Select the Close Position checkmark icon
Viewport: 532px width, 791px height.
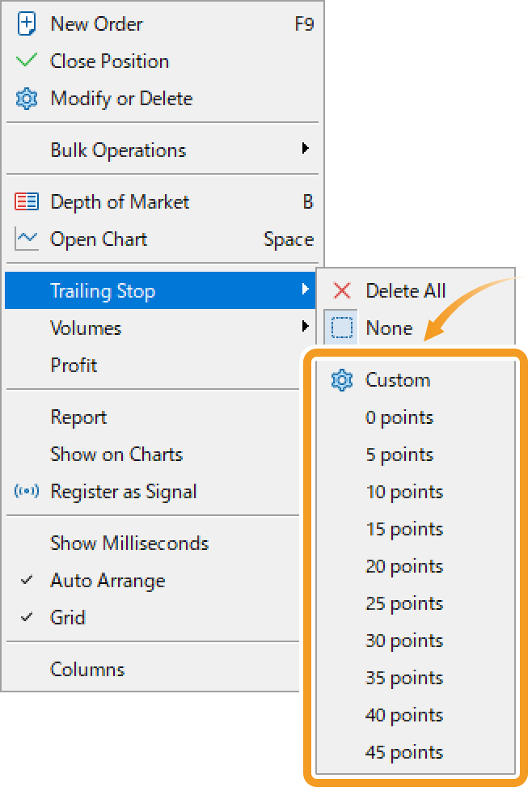(x=25, y=61)
